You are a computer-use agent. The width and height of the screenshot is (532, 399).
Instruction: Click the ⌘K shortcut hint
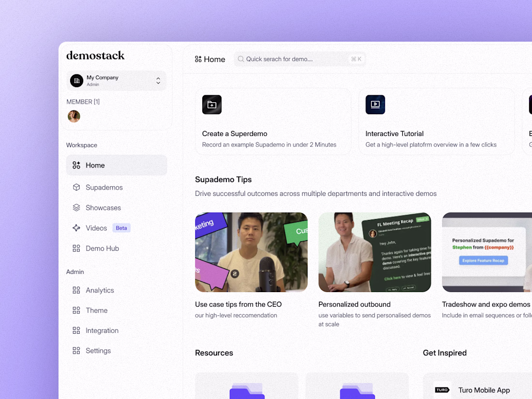[356, 59]
